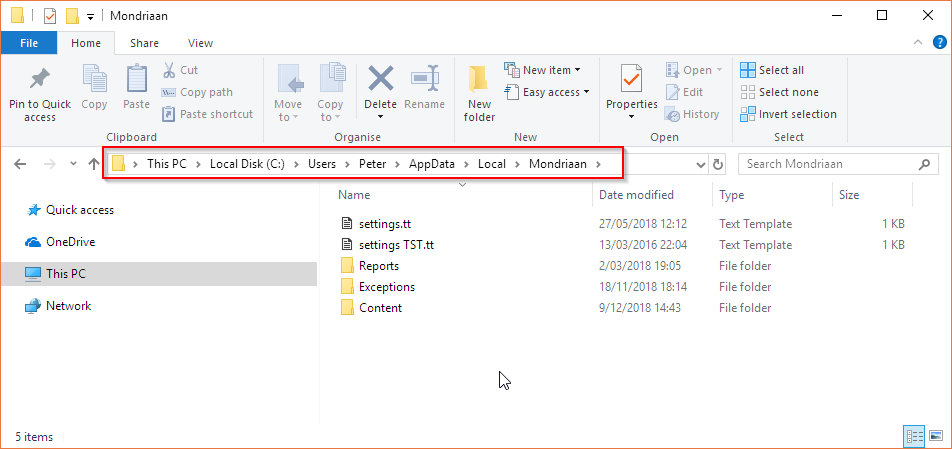Click the Search Mondriaan field
Image resolution: width=952 pixels, height=449 pixels.
click(837, 164)
